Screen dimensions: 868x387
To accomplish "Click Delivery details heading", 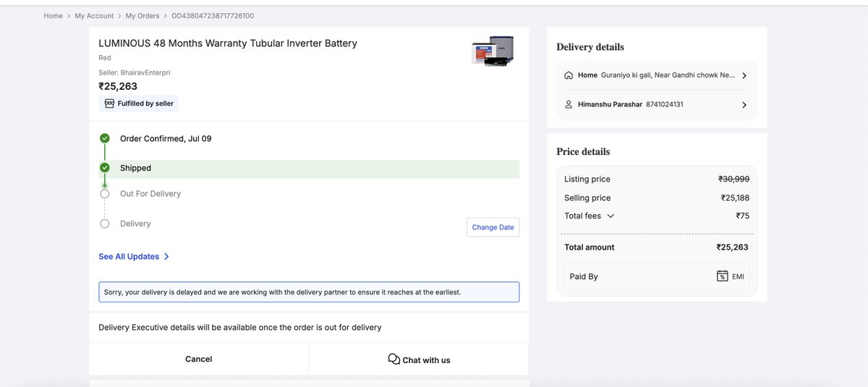I will coord(590,47).
